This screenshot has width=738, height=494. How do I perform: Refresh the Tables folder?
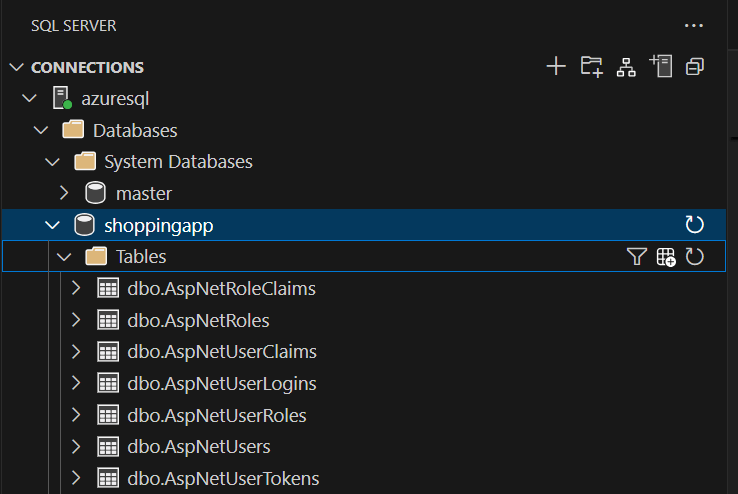695,257
